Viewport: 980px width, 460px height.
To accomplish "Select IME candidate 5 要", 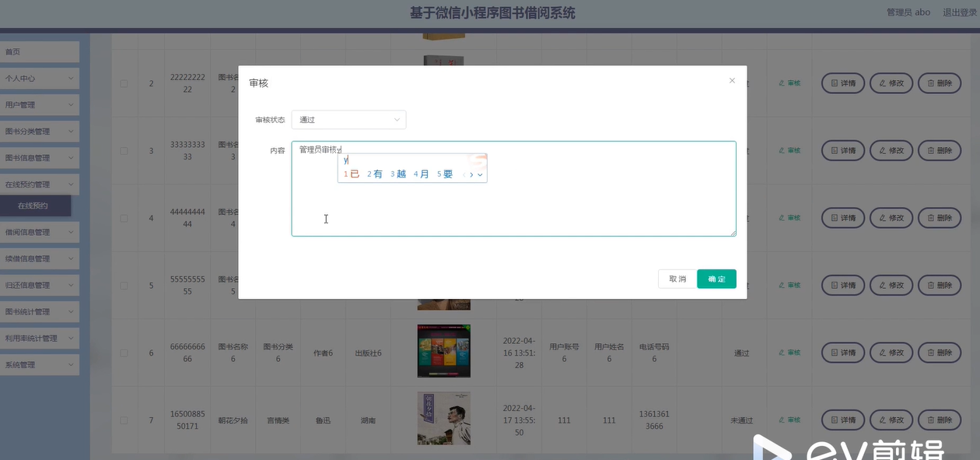I will (444, 174).
